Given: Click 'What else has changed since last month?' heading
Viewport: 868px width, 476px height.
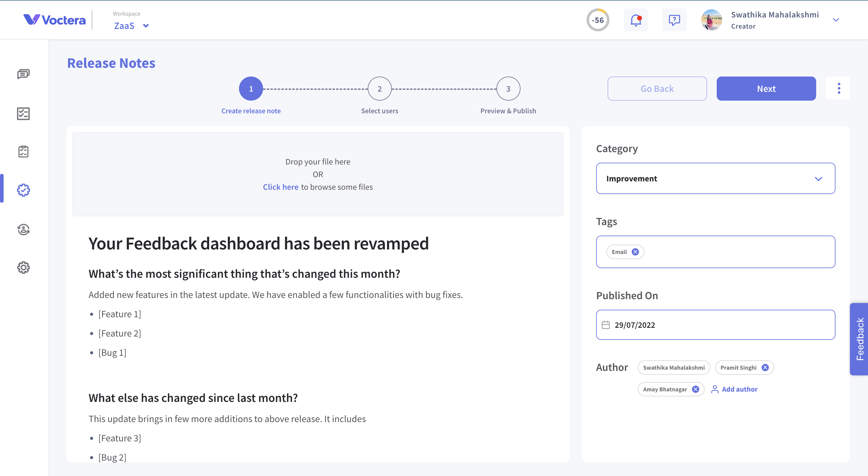Looking at the screenshot, I should pos(193,398).
